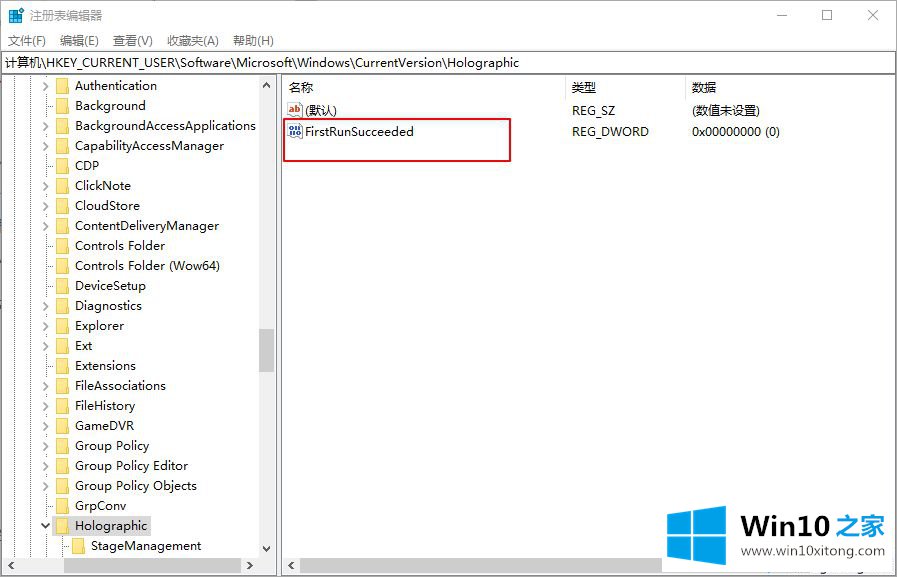Image resolution: width=897 pixels, height=577 pixels.
Task: Click the BackgroundAccessApplications folder icon
Action: tap(62, 126)
